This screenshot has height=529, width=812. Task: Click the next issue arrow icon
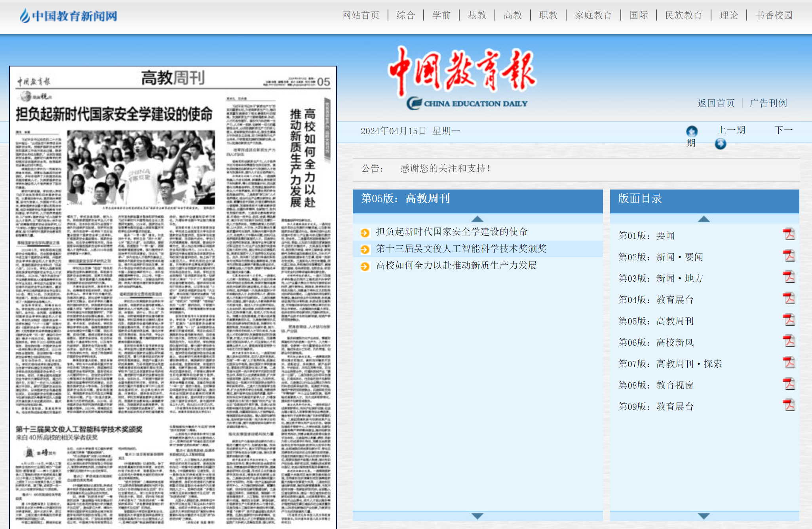coord(720,144)
